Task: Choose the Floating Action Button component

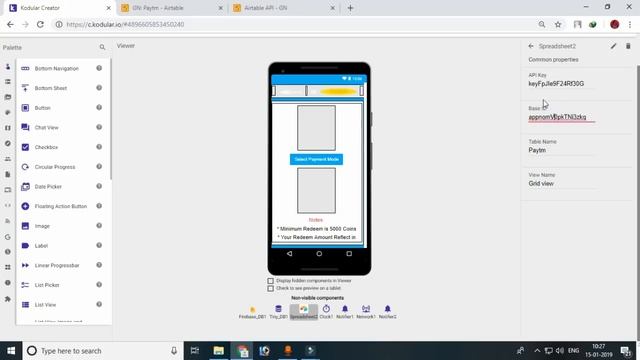Action: point(60,206)
